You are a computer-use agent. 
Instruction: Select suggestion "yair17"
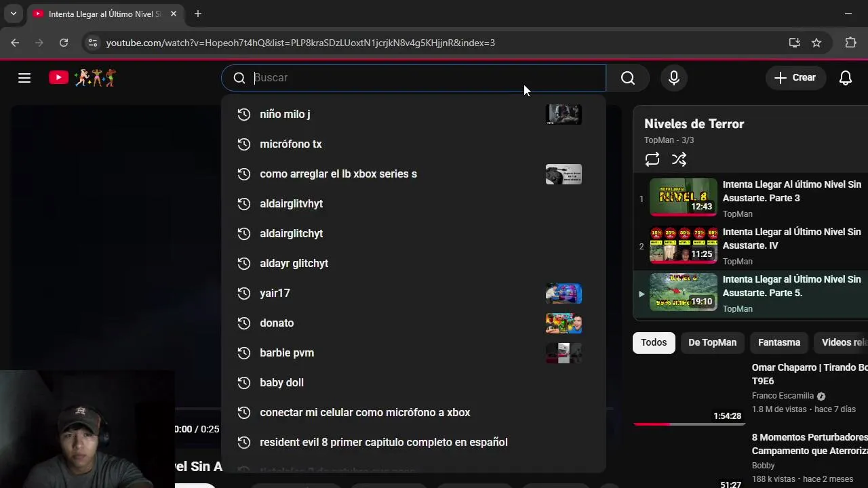(x=413, y=293)
